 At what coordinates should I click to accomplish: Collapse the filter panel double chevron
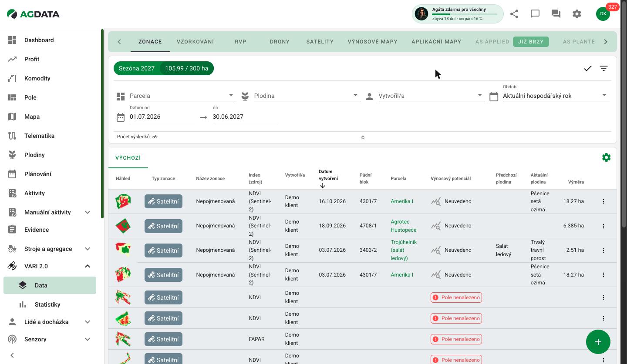coord(363,137)
